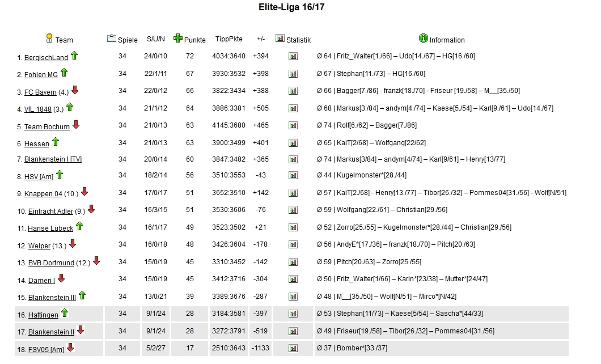The image size is (601, 364).
Task: Open statistics icon for Damen I row
Action: pos(293,280)
